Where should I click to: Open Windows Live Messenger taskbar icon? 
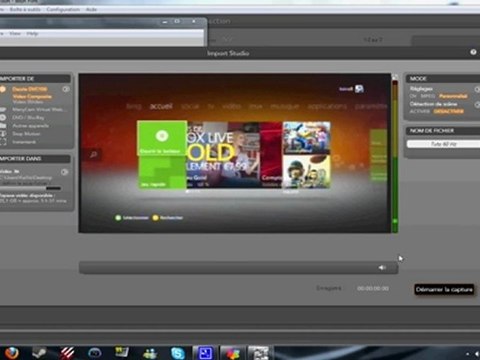(150, 353)
